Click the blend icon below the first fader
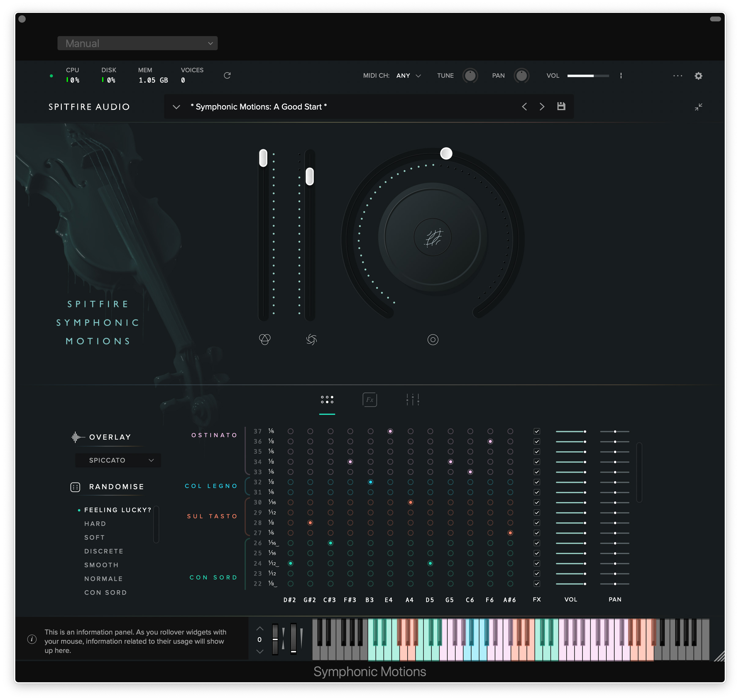The height and width of the screenshot is (700, 740). pyautogui.click(x=265, y=340)
